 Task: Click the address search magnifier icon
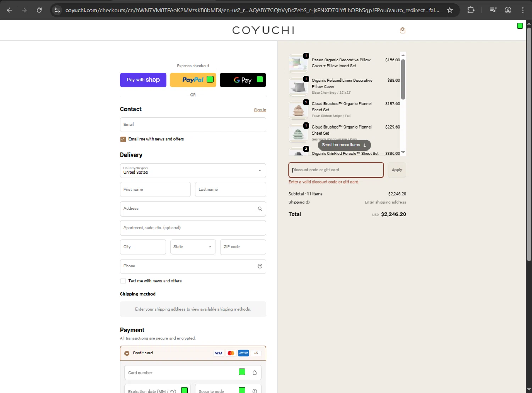pyautogui.click(x=260, y=209)
